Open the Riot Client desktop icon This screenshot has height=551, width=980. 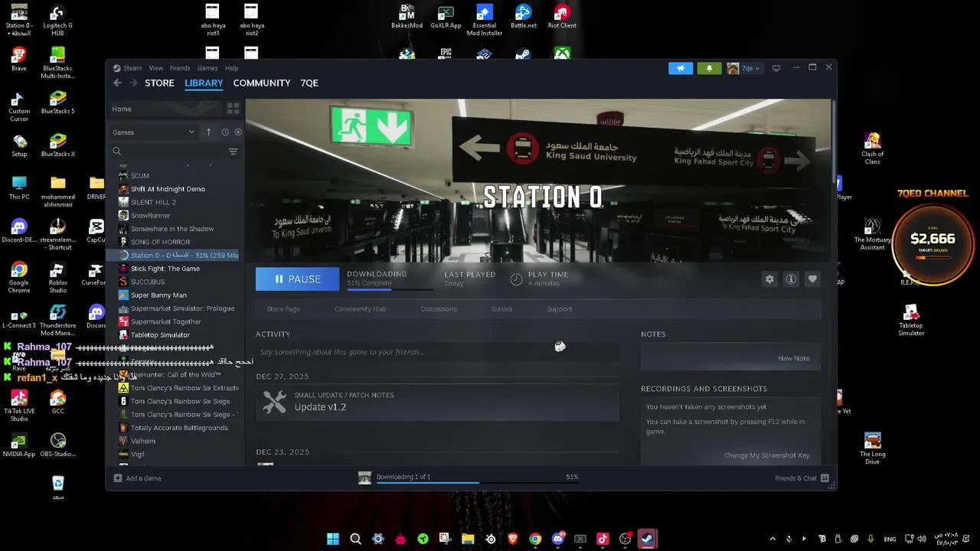point(562,17)
